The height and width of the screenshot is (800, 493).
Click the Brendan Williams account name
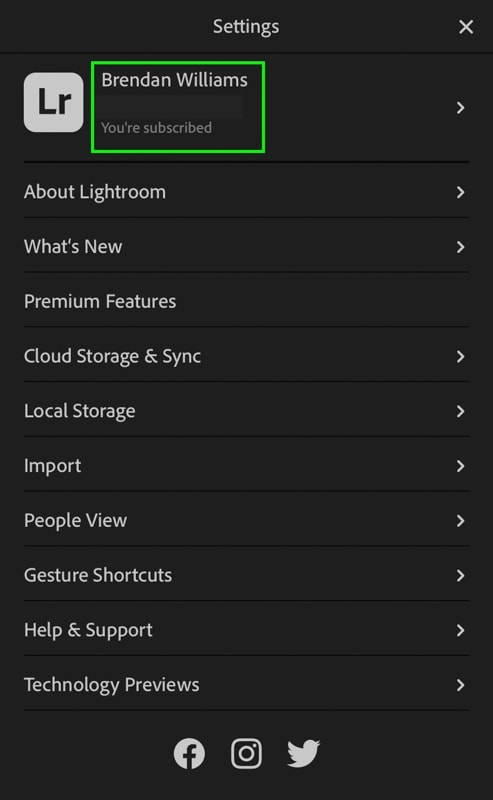[175, 80]
